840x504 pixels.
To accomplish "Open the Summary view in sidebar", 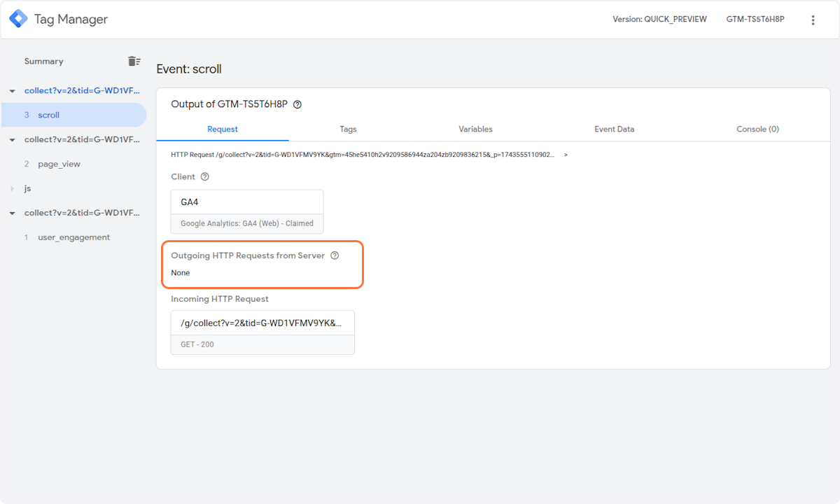I will [43, 62].
